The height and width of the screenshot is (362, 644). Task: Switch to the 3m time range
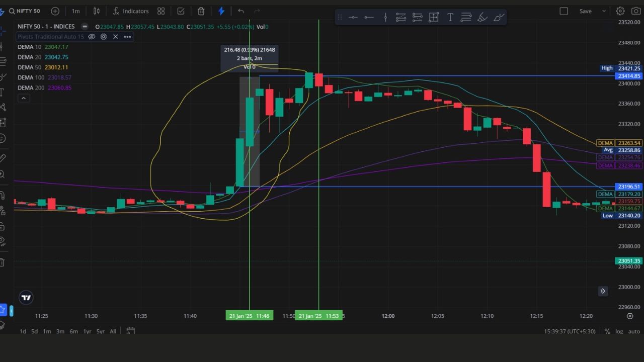click(x=60, y=331)
